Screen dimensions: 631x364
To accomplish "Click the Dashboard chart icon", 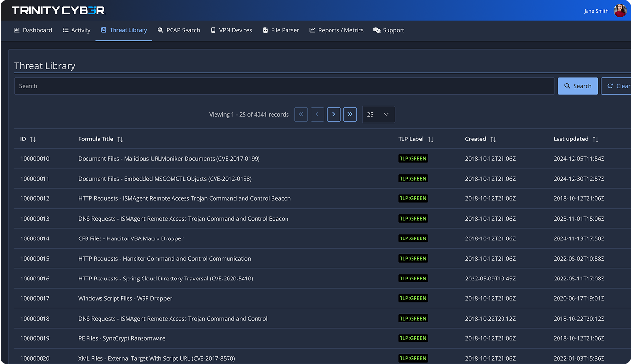I will 17,30.
